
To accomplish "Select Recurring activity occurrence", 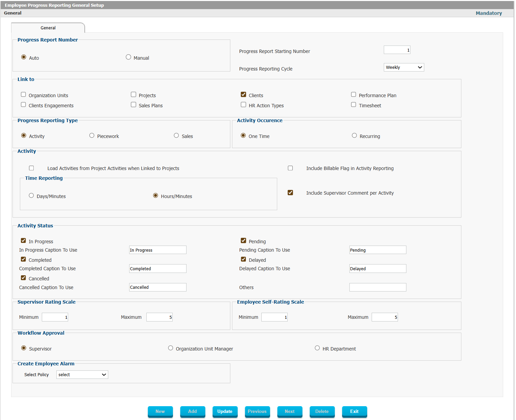I will [x=354, y=135].
